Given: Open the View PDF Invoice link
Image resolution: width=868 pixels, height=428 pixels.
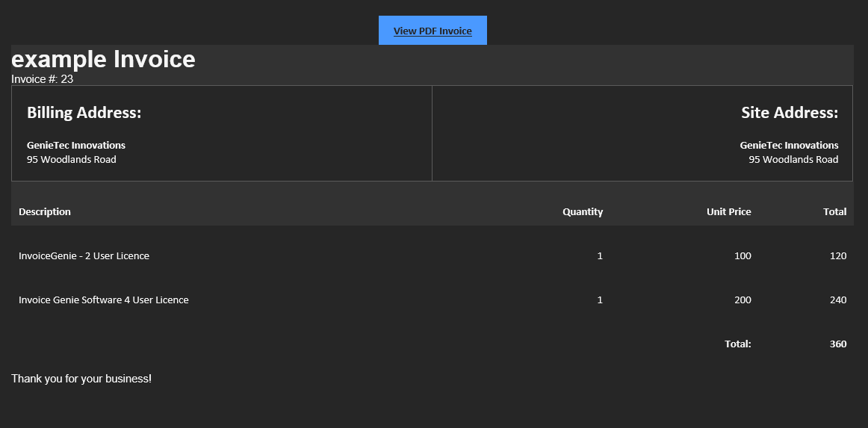Looking at the screenshot, I should (x=433, y=31).
